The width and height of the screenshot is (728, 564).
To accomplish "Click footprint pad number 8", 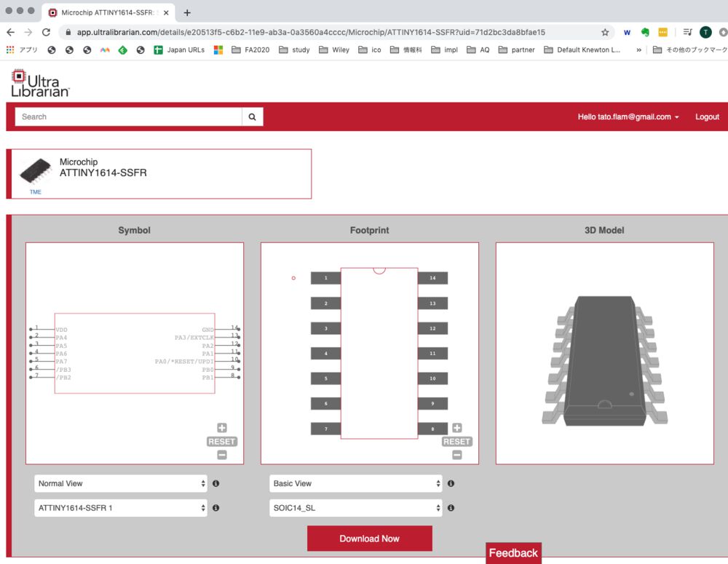I will point(432,429).
